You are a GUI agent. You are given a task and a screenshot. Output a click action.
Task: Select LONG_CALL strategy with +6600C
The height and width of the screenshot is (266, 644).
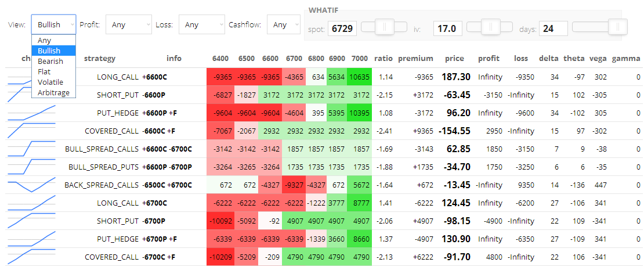pyautogui.click(x=117, y=77)
